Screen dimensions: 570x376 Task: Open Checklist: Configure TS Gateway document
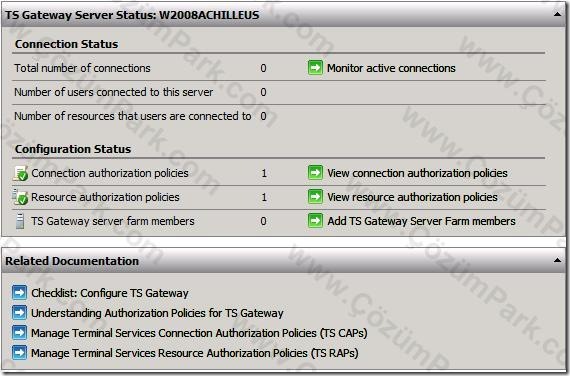pos(110,293)
